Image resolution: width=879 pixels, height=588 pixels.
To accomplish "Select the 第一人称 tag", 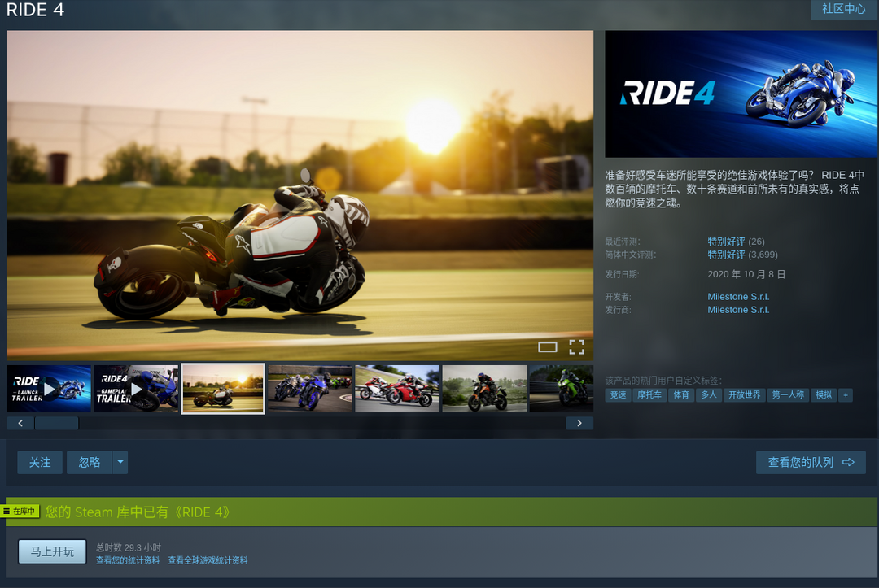I will [788, 394].
